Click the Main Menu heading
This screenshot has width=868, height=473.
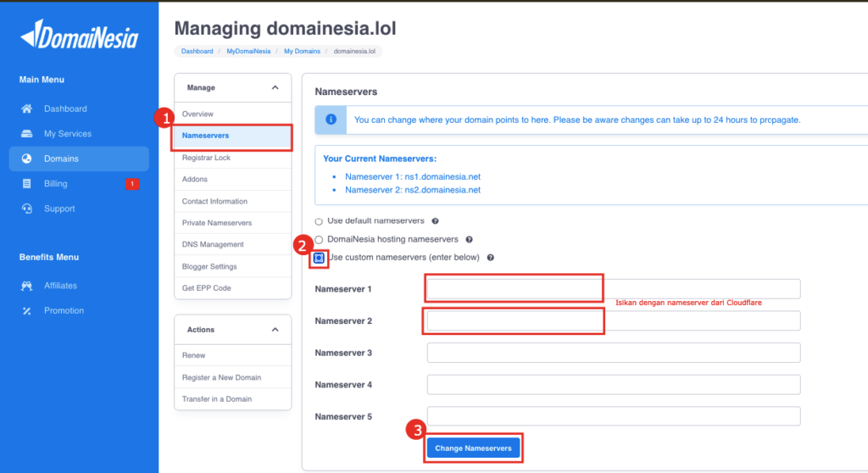coord(42,80)
